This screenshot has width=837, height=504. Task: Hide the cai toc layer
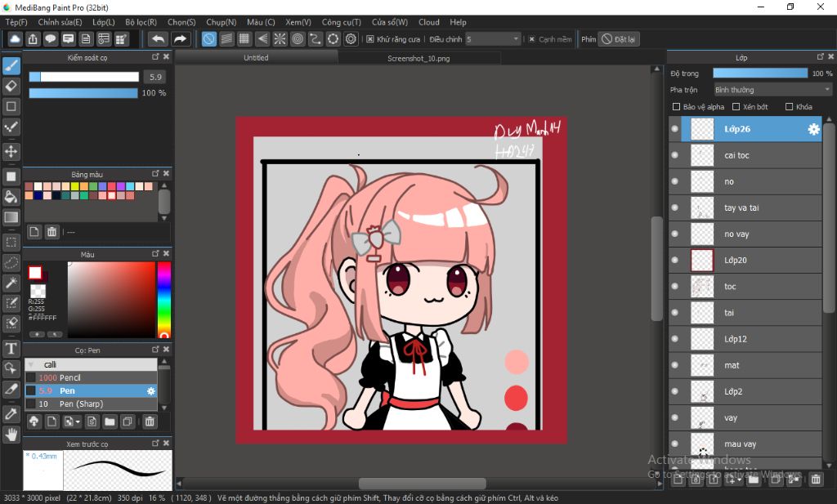(674, 155)
